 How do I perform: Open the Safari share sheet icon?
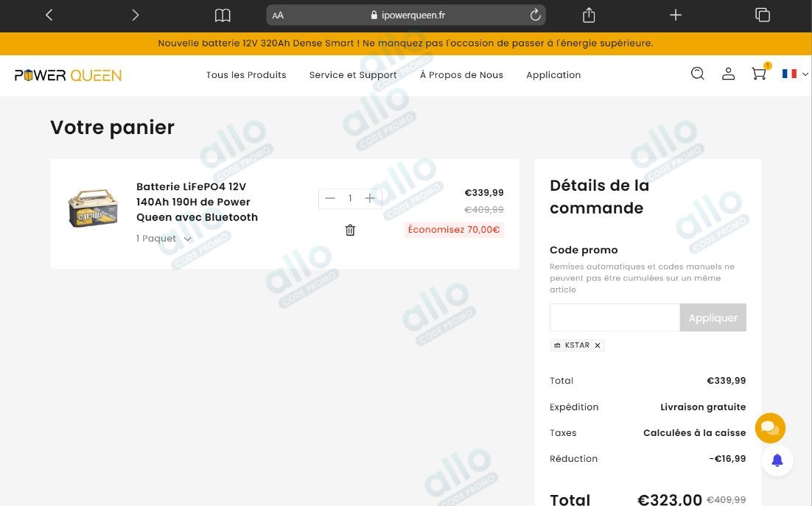(x=589, y=15)
